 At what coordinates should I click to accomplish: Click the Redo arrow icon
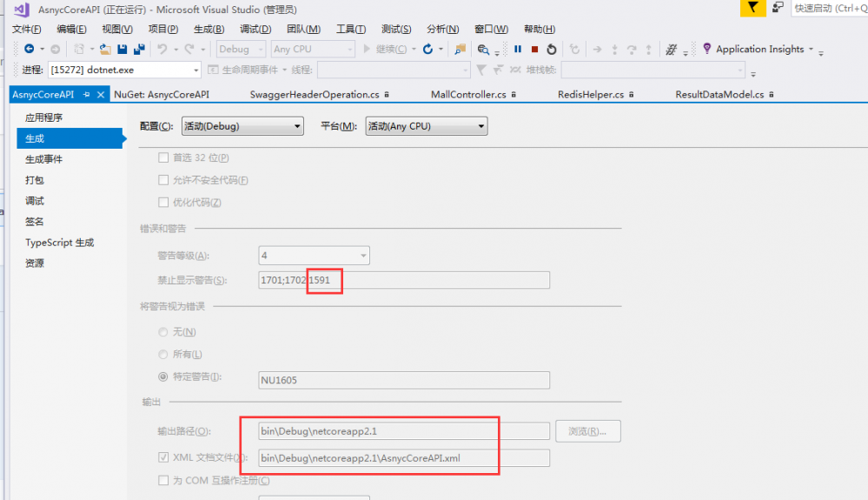(189, 49)
